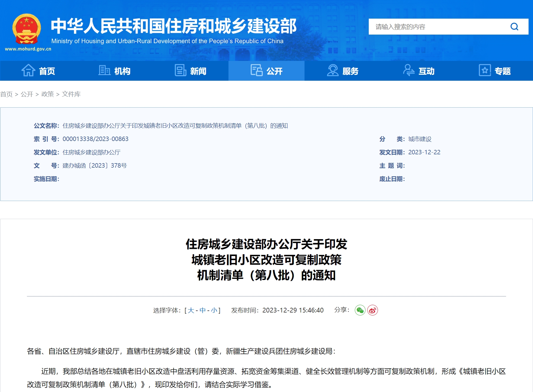
Task: Click the body paragraph starting 近期，我部总结
Action: coord(266,378)
